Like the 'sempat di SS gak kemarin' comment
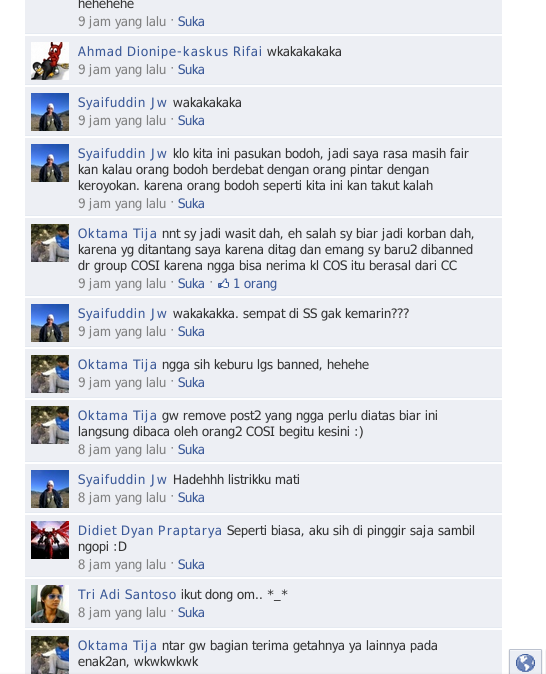 click(191, 332)
